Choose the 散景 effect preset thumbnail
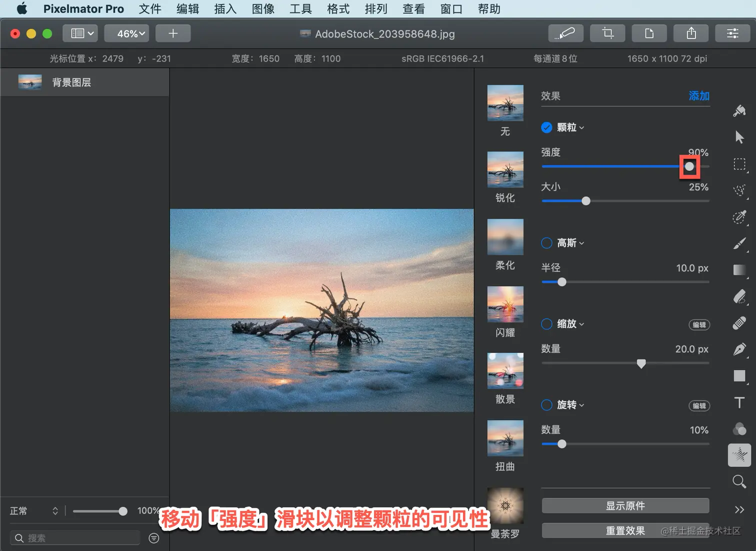The image size is (756, 551). 505,371
